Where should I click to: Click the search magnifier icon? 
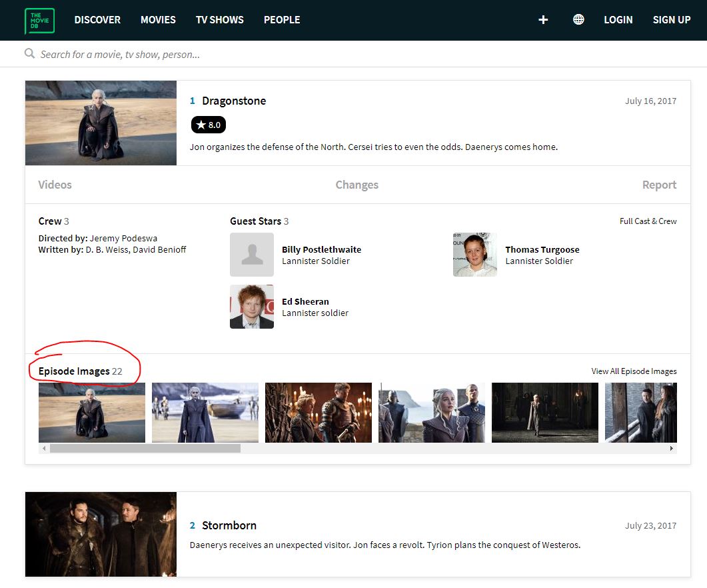pyautogui.click(x=30, y=54)
